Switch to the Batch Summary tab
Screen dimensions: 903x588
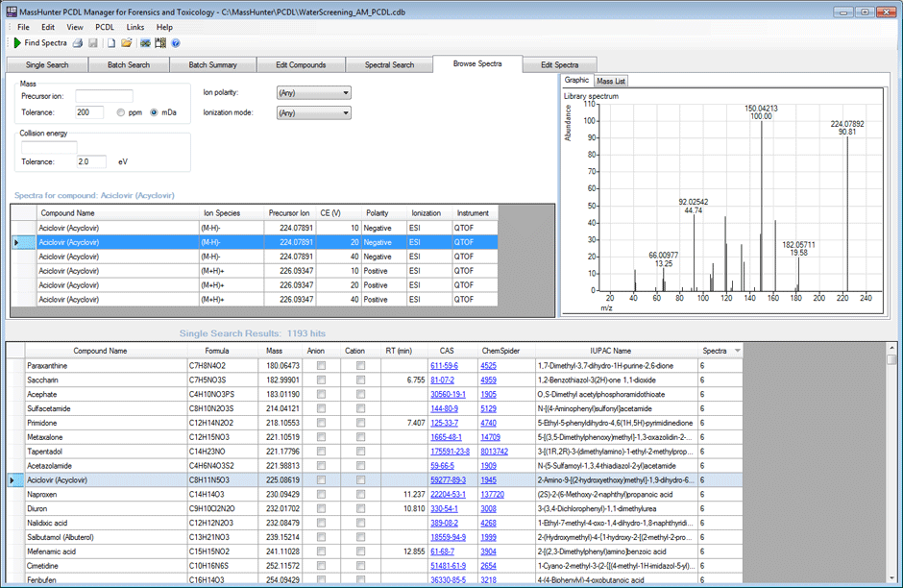tap(212, 65)
